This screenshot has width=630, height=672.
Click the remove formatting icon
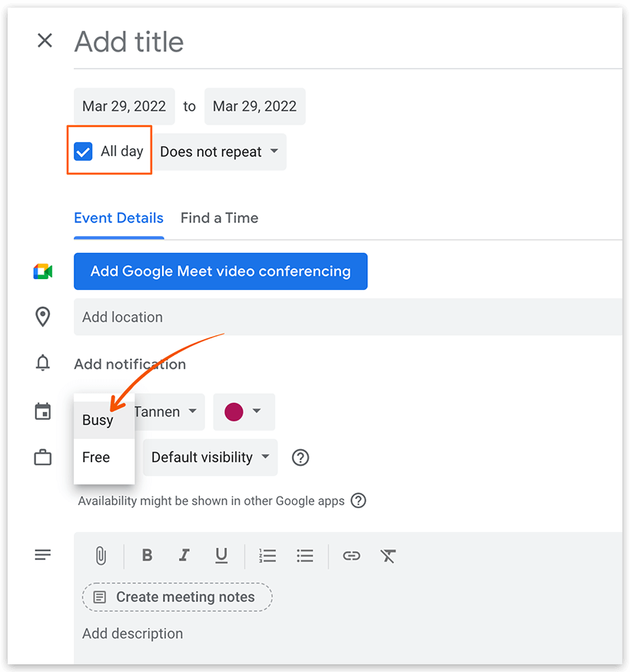(388, 555)
